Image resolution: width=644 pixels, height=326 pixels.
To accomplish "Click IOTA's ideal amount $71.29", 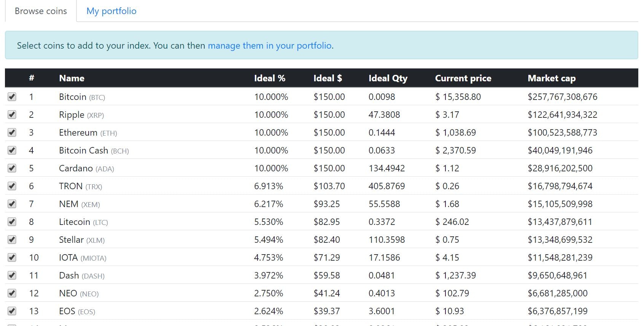I will click(327, 258).
